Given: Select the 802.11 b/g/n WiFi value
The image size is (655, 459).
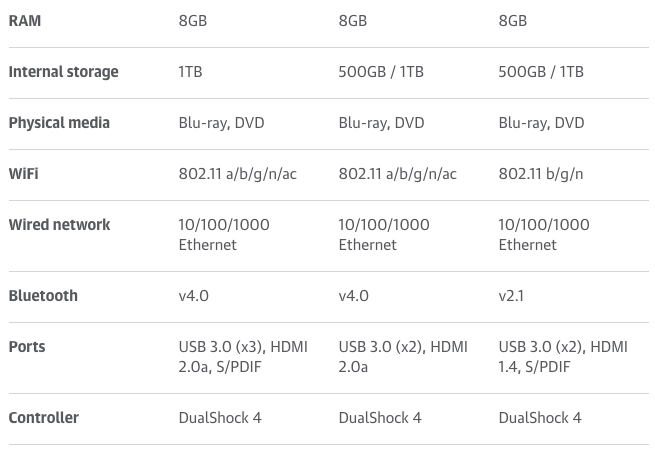Looking at the screenshot, I should click(x=541, y=174).
